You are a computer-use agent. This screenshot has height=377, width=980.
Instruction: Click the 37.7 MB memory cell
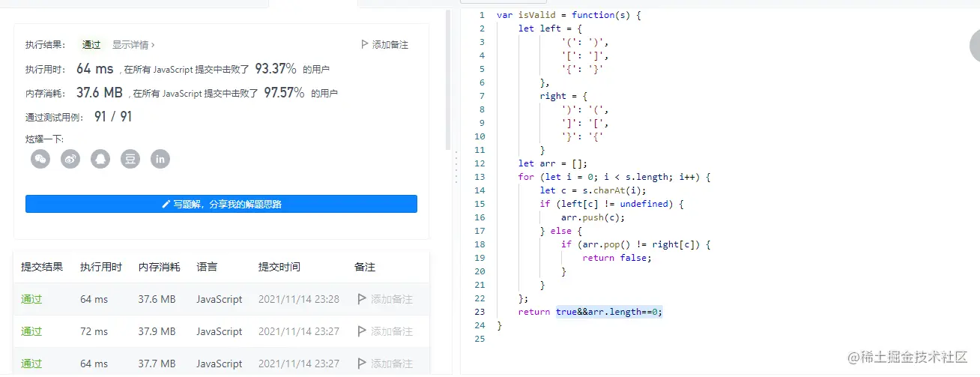pos(157,364)
